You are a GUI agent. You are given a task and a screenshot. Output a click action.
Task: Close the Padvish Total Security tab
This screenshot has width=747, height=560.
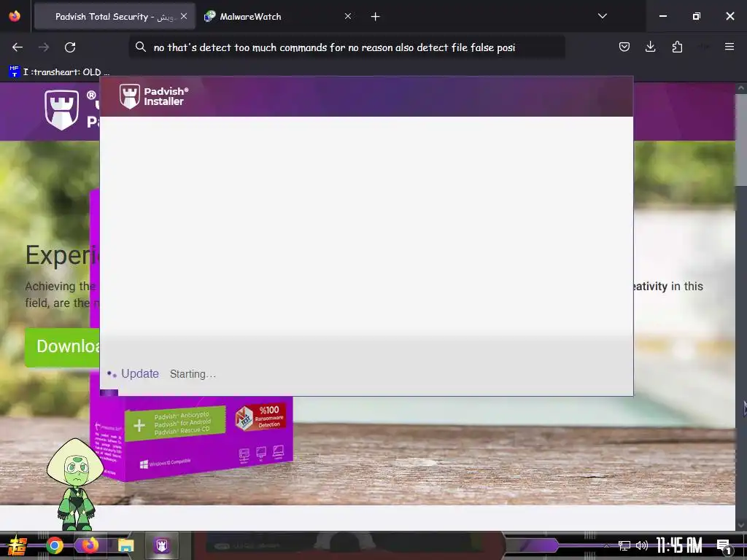184,17
